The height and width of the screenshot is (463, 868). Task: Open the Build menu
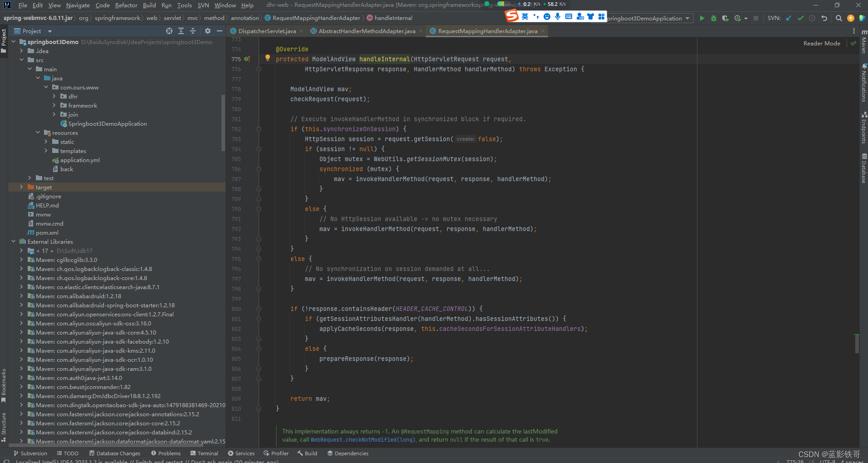click(149, 5)
